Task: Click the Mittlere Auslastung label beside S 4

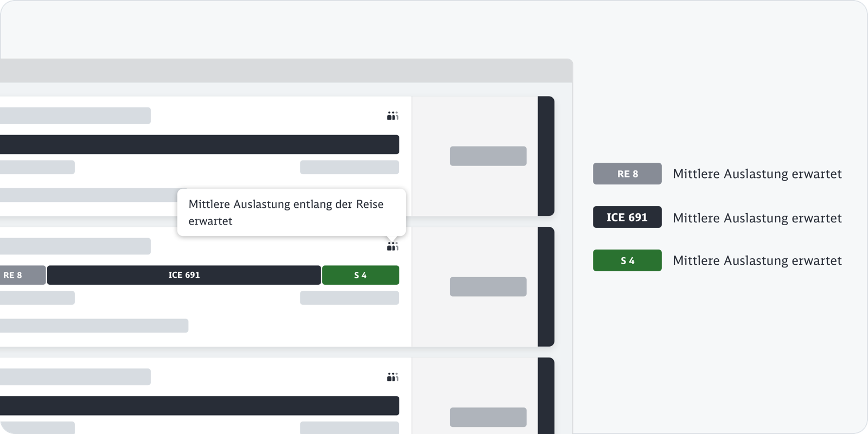Action: 757,260
